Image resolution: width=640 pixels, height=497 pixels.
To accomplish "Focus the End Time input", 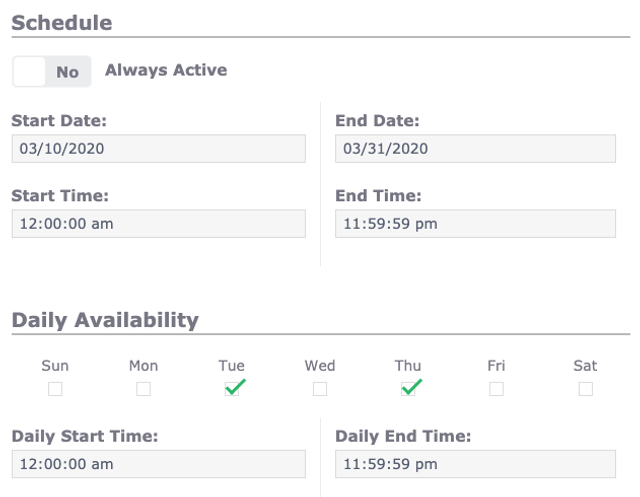I will click(475, 224).
